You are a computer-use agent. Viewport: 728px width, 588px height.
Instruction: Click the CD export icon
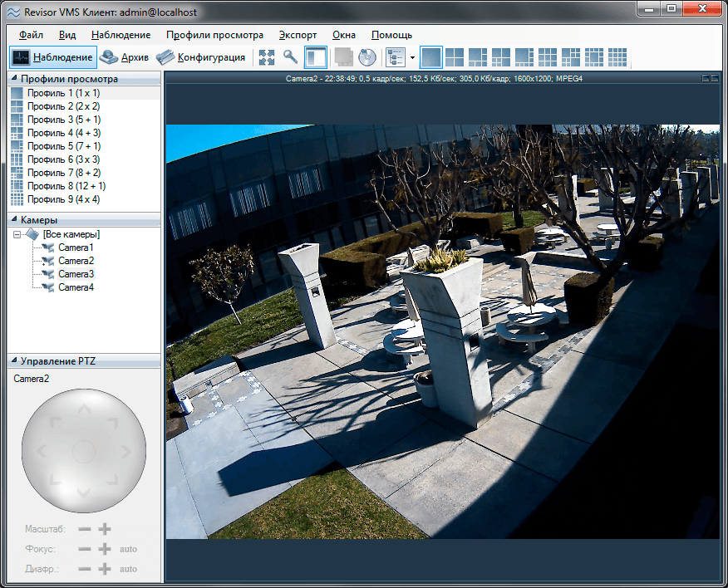pyautogui.click(x=367, y=57)
